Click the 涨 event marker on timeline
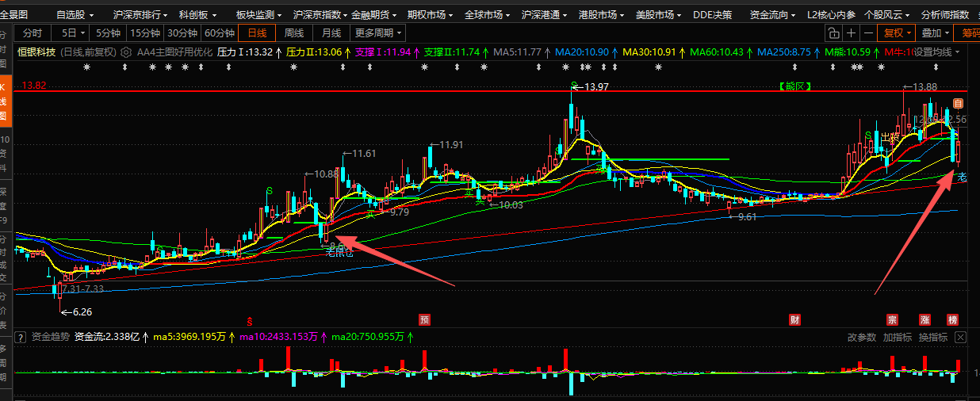The image size is (980, 401). click(924, 320)
